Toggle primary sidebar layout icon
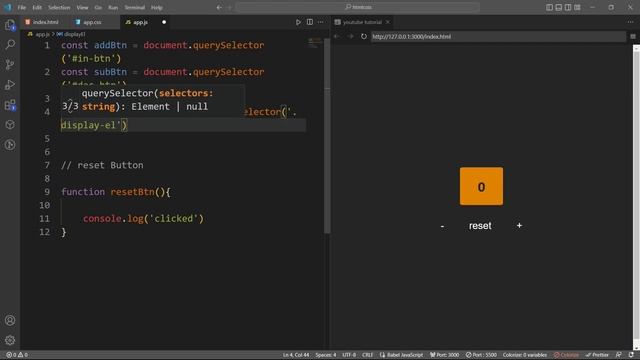 549,7
